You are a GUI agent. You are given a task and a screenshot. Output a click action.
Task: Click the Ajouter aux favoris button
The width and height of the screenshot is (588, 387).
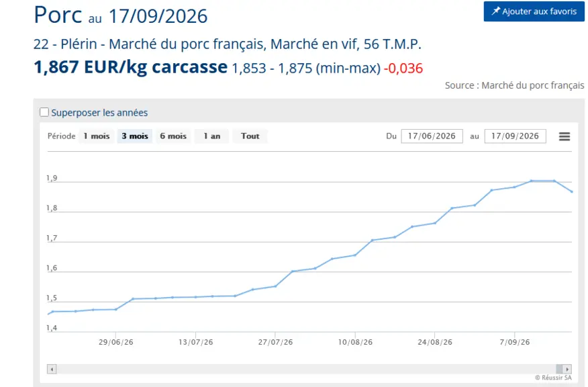click(x=534, y=11)
